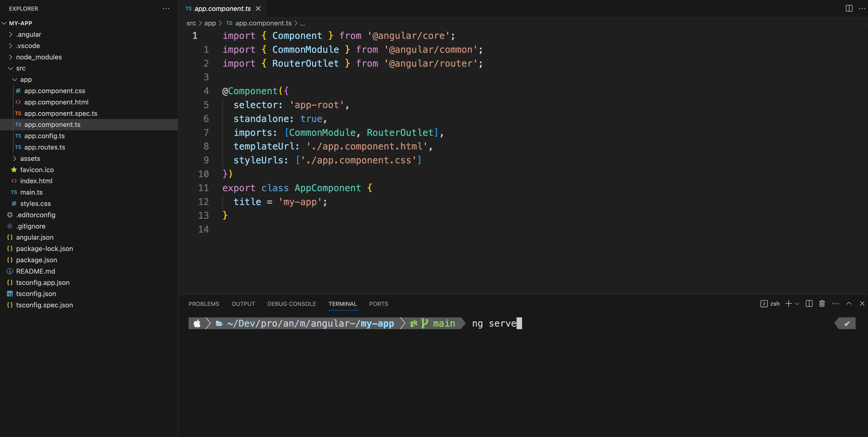
Task: Create a new terminal with plus icon
Action: pos(788,304)
